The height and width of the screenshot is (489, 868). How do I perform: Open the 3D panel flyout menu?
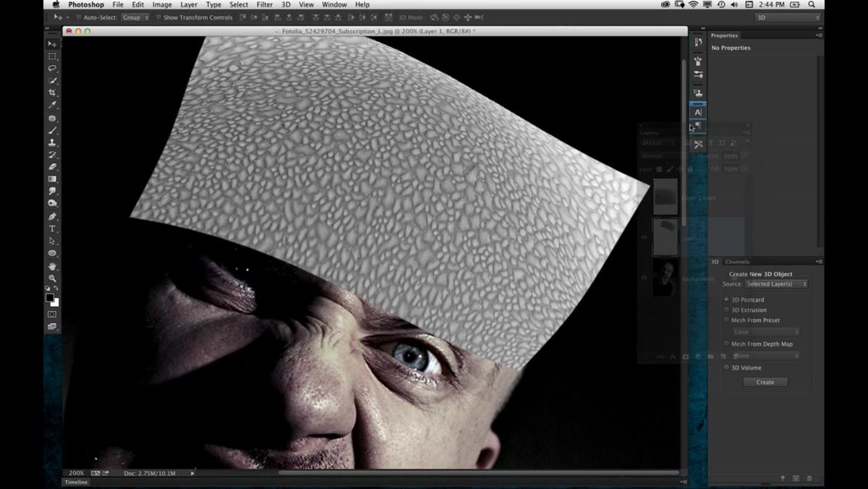[819, 262]
